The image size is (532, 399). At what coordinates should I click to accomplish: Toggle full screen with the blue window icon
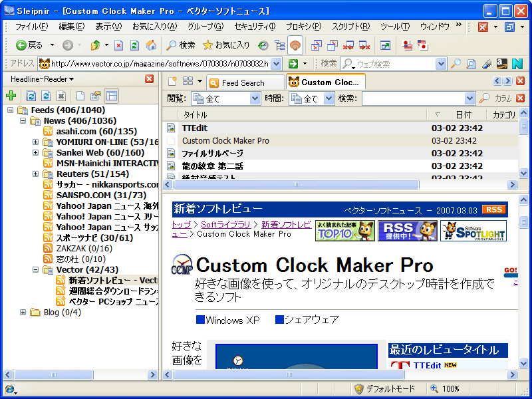(x=385, y=45)
